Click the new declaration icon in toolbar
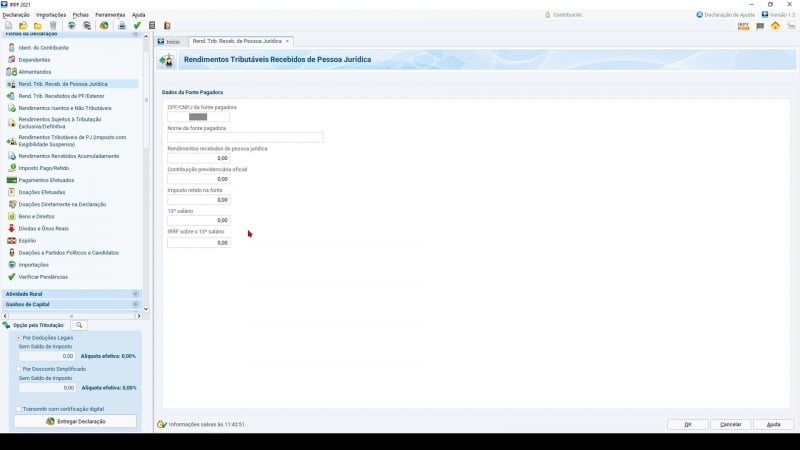800x450 pixels. [x=8, y=26]
